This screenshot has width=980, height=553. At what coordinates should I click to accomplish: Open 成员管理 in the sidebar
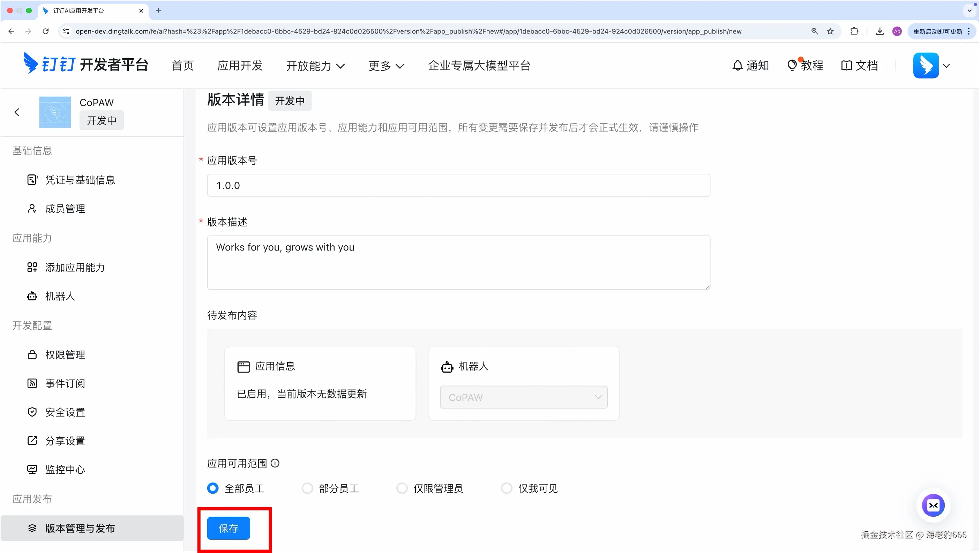coord(65,208)
